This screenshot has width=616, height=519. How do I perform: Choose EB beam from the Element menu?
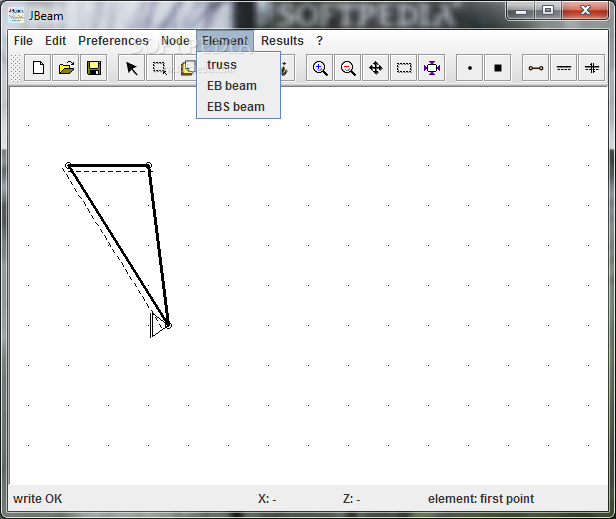pyautogui.click(x=238, y=86)
